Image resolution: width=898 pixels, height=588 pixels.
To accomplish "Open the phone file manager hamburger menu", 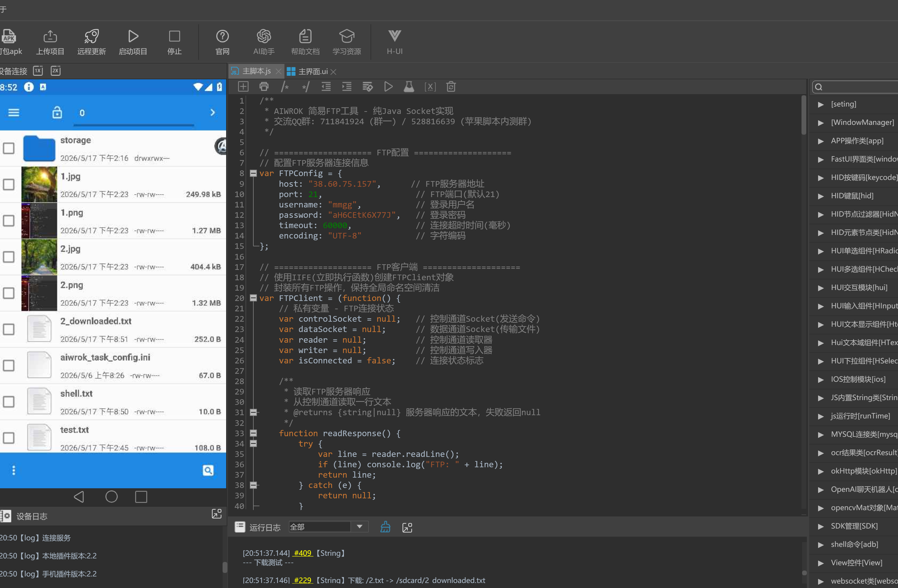I will coord(14,112).
